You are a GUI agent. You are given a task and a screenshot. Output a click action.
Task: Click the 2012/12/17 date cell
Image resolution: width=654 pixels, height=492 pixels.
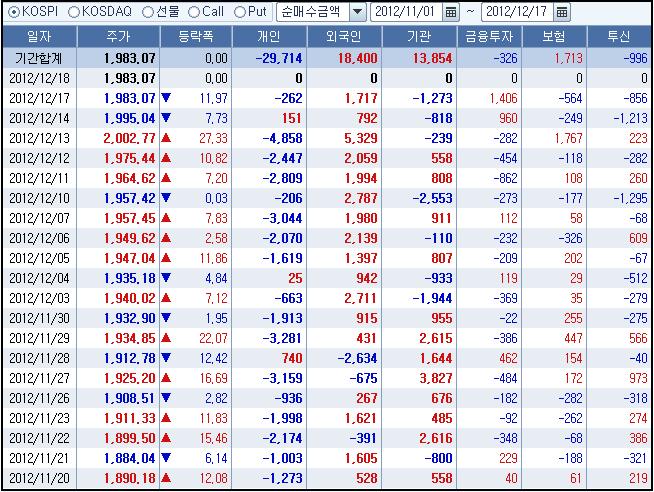(x=40, y=98)
